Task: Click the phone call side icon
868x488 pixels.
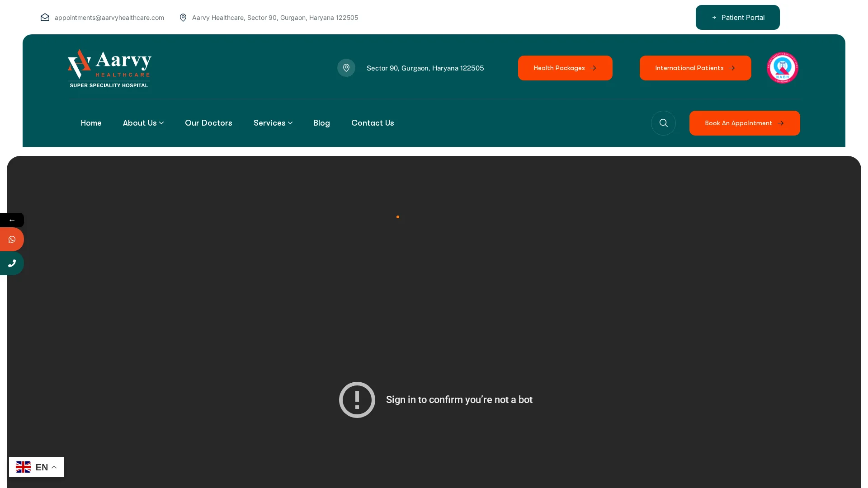Action: point(12,263)
